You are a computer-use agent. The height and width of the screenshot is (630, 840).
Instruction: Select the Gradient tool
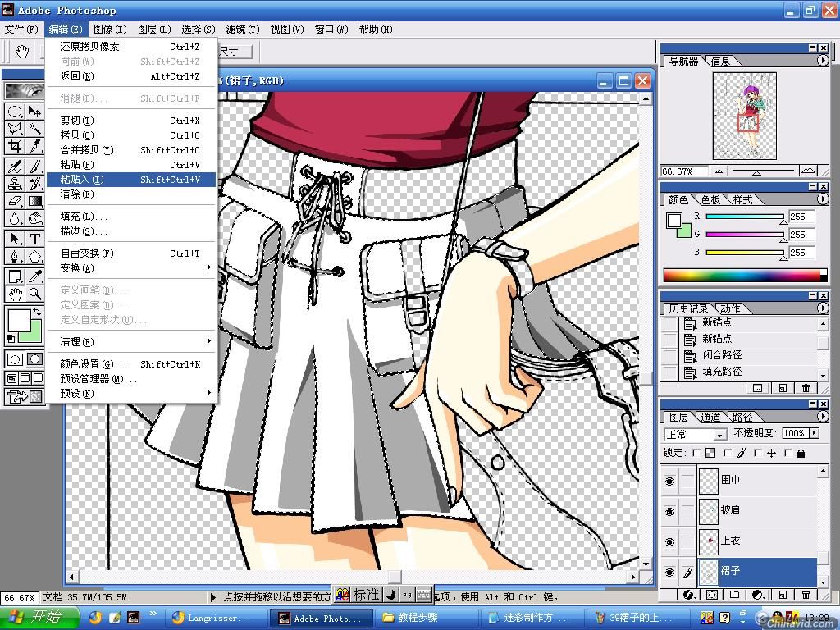coord(34,202)
